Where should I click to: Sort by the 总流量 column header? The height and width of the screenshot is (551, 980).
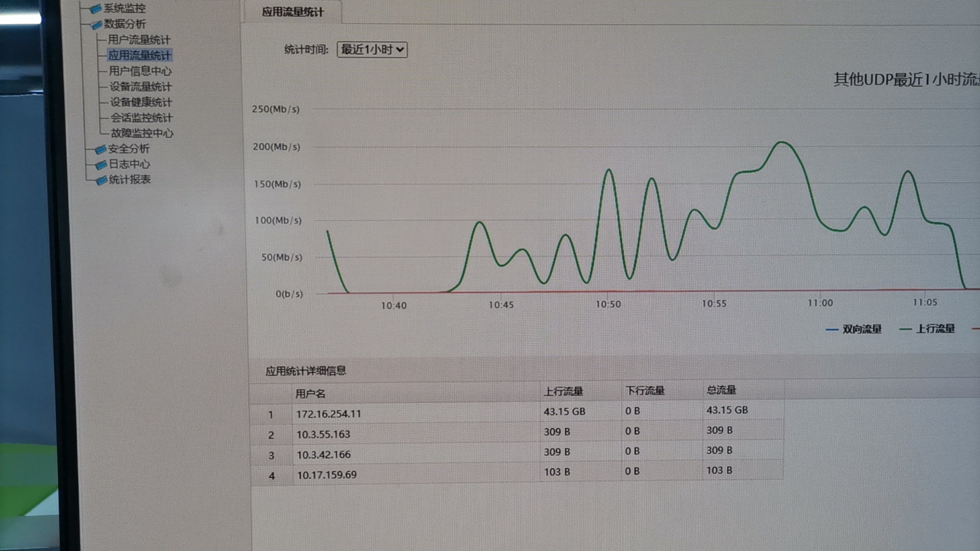pos(721,390)
